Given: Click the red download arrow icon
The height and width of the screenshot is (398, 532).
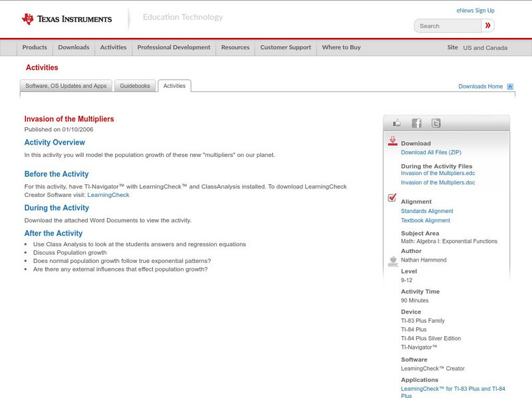Looking at the screenshot, I should pyautogui.click(x=392, y=141).
